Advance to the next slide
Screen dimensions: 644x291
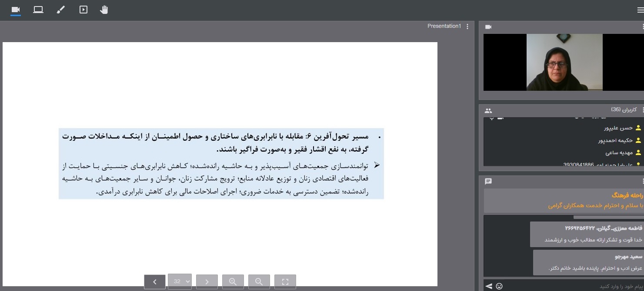[207, 281]
